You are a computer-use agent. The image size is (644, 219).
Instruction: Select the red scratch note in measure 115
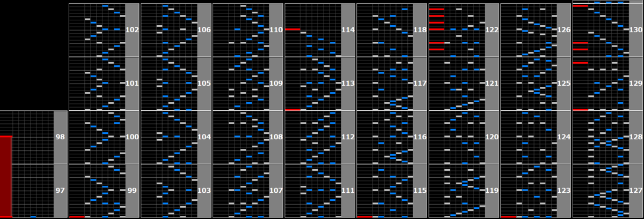[364, 217]
